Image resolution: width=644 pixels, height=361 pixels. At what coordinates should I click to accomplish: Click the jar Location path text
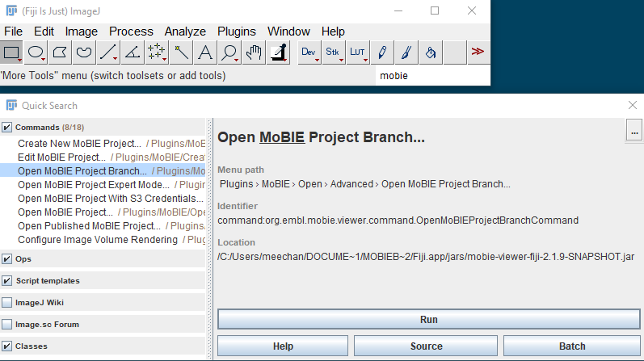[x=426, y=257]
